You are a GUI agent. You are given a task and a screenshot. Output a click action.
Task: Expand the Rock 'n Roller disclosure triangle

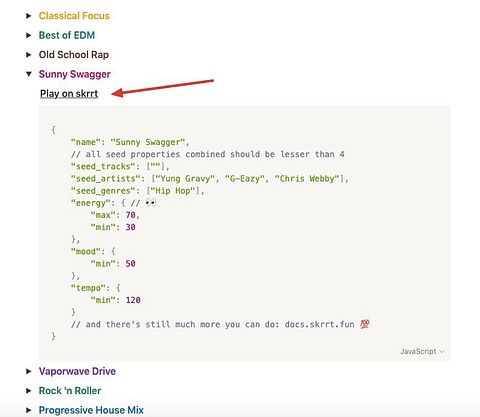(x=29, y=391)
